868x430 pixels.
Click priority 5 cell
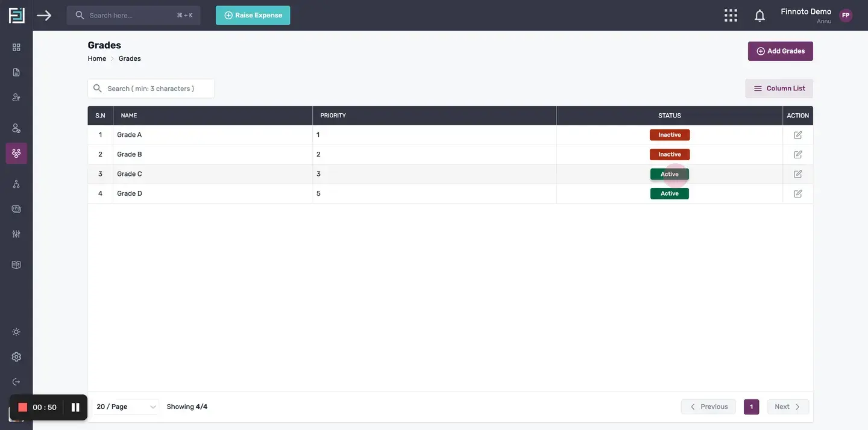click(x=435, y=194)
